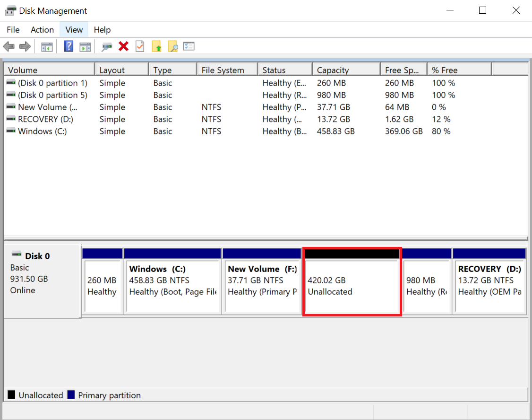532x420 pixels.
Task: Open the View menu
Action: (x=74, y=29)
